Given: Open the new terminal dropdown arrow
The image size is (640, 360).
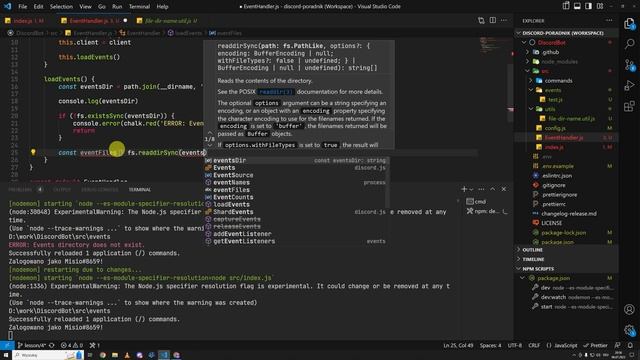Looking at the screenshot, I should coord(471,189).
